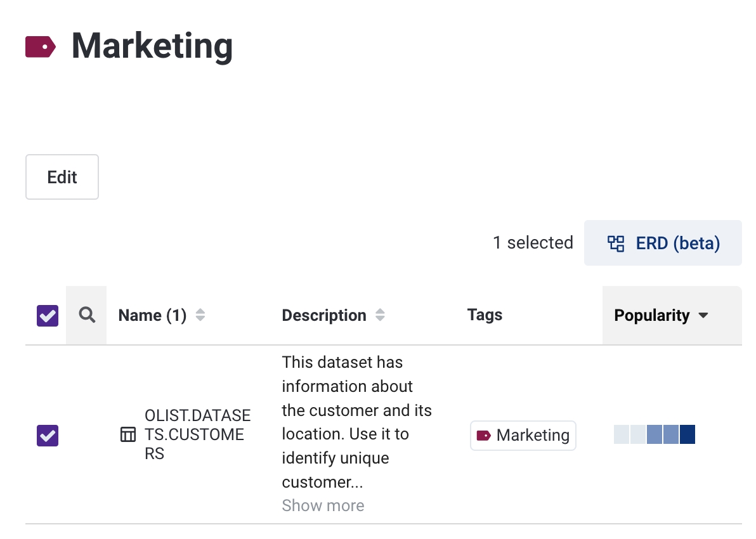This screenshot has width=756, height=539.
Task: Toggle the select-all checkbox in the table header
Action: click(x=48, y=315)
